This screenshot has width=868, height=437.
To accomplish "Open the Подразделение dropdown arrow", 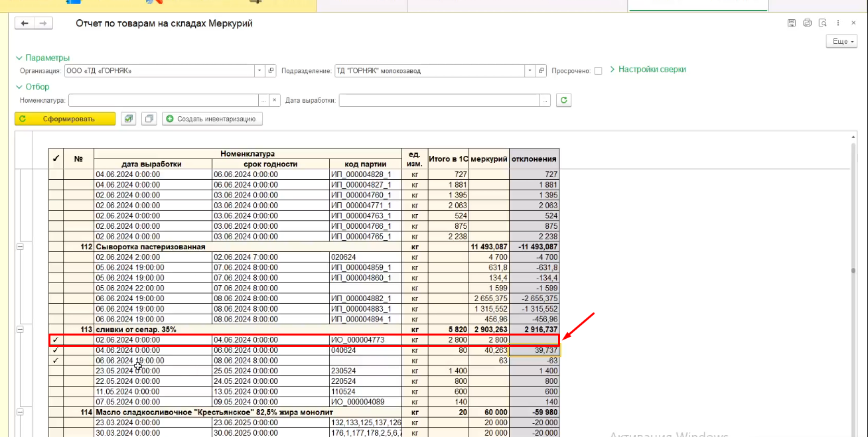I will tap(530, 70).
